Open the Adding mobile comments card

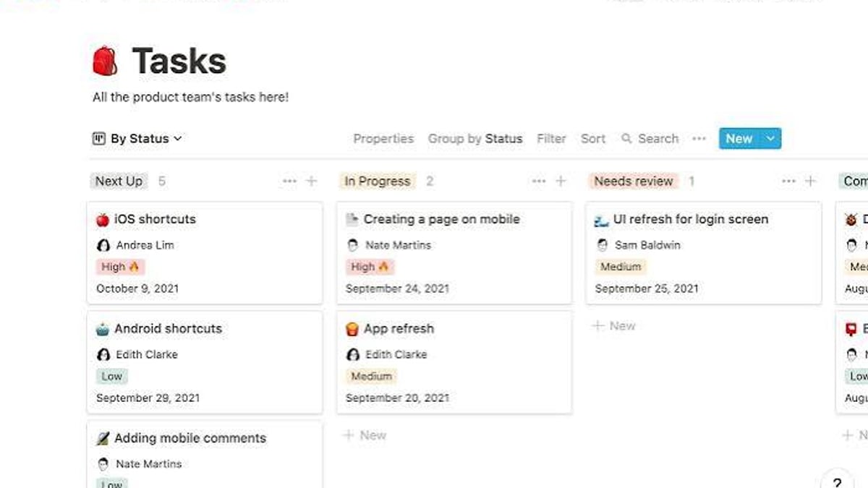205,454
